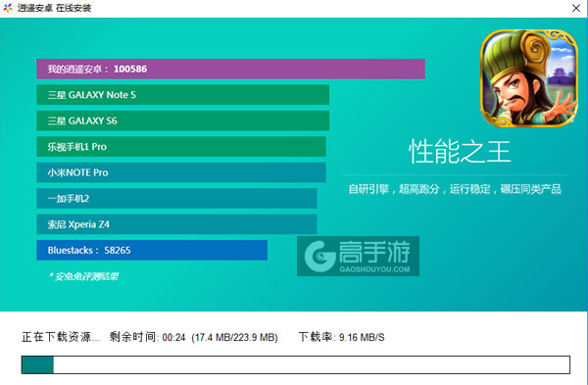Click the download progress bar
588x385 pixels.
tap(296, 364)
